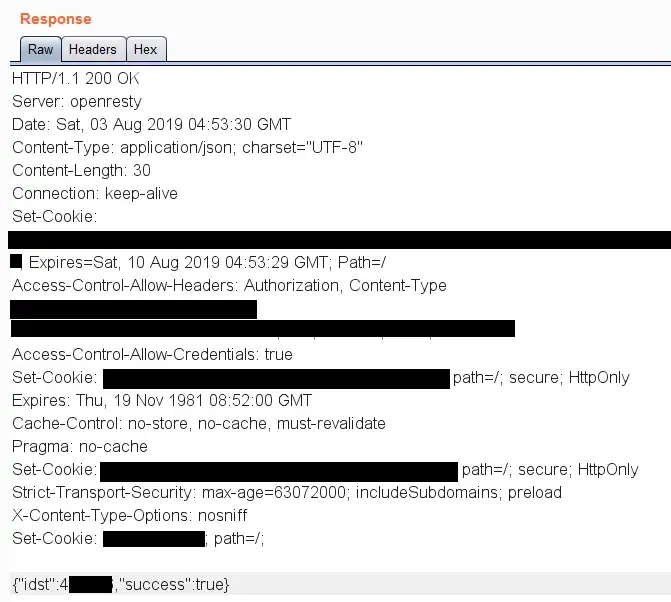671x602 pixels.
Task: Click the Content-Type application/json line
Action: click(187, 148)
